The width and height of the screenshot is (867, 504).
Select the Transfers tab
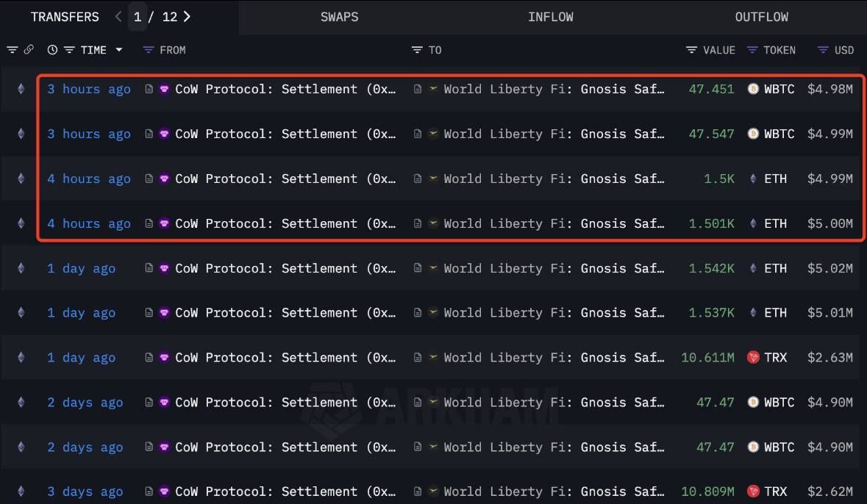coord(65,17)
